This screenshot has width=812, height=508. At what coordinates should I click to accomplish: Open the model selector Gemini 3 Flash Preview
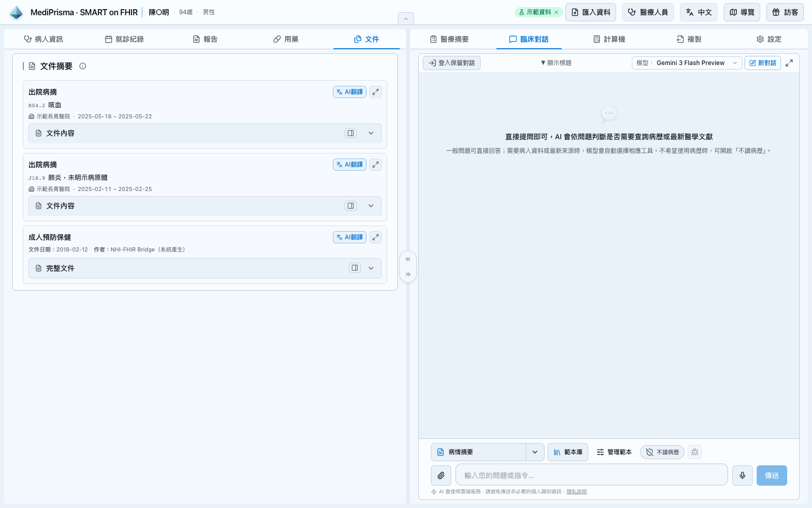coord(687,63)
